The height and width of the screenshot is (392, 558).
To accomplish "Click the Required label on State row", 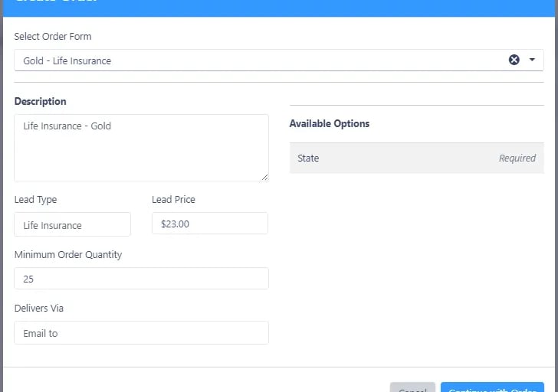I will 517,158.
